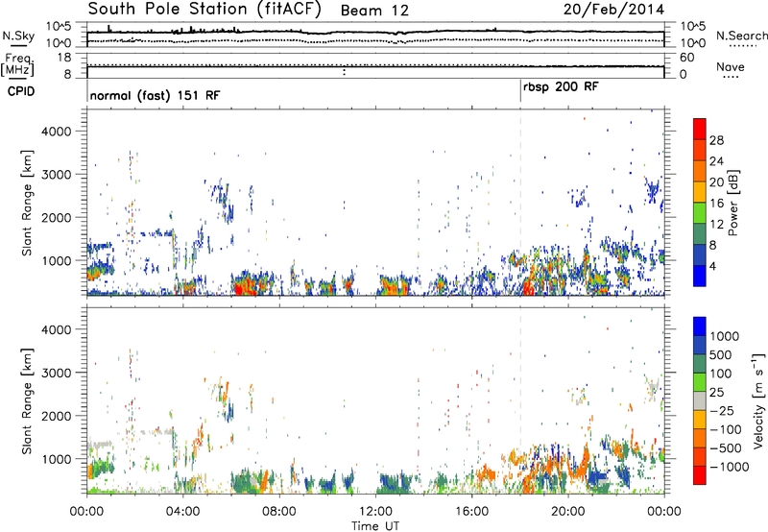Click the red top segment of Power colorbar
The image size is (768, 532).
point(700,129)
